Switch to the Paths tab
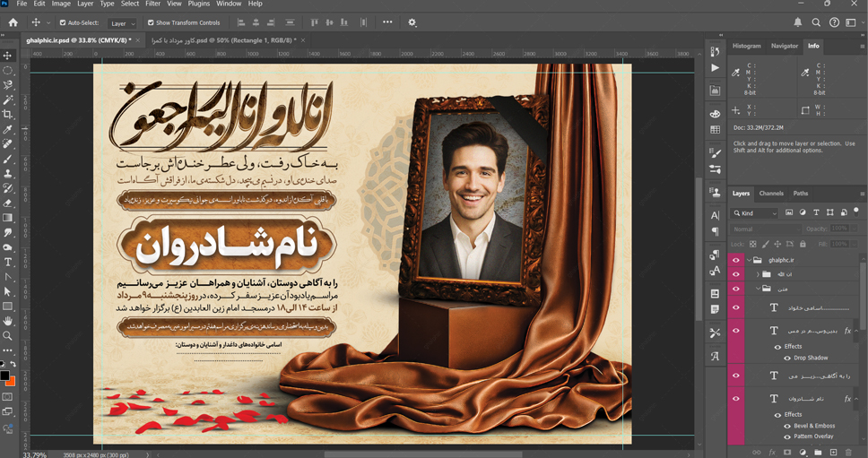 click(x=801, y=194)
